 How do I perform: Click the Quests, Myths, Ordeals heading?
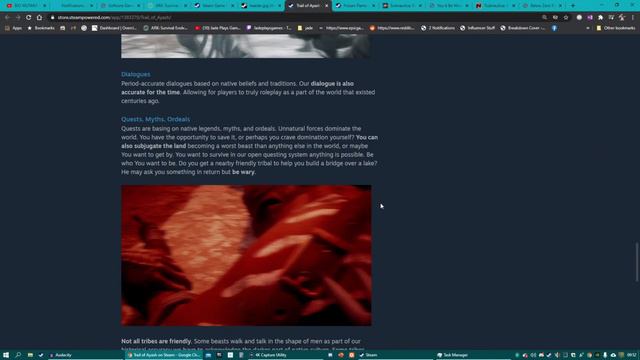point(156,119)
